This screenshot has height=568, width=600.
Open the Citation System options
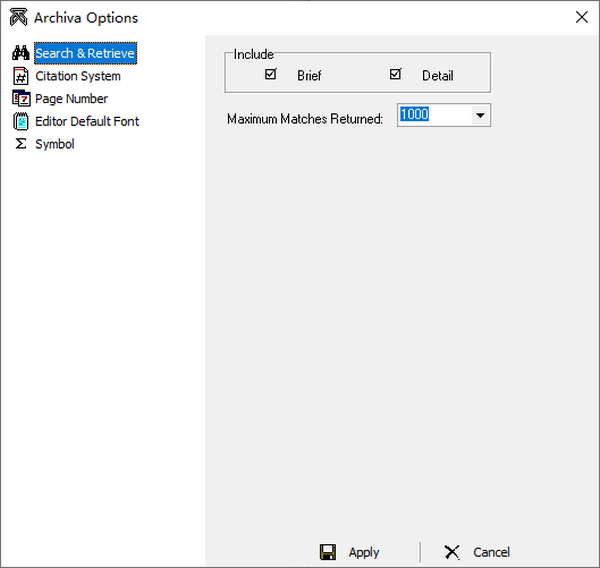[x=78, y=76]
